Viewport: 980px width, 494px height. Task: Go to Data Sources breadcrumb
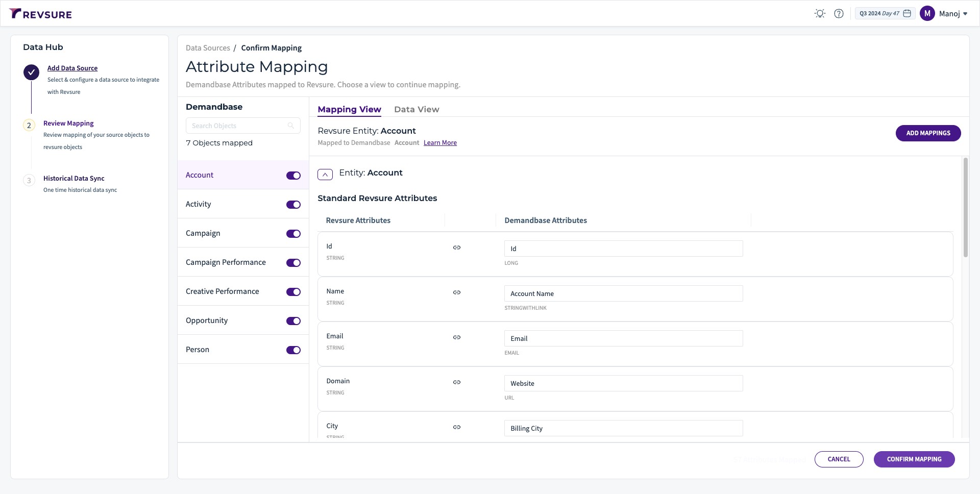[x=208, y=48]
